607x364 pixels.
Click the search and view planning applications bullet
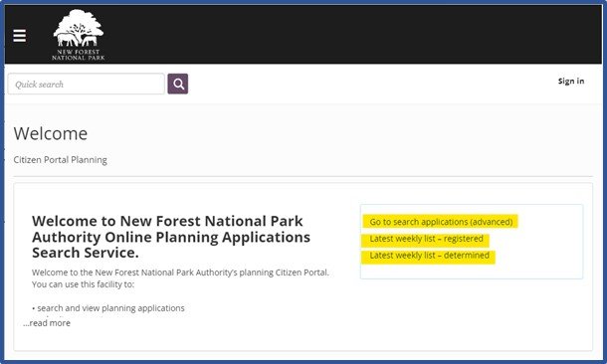(108, 308)
